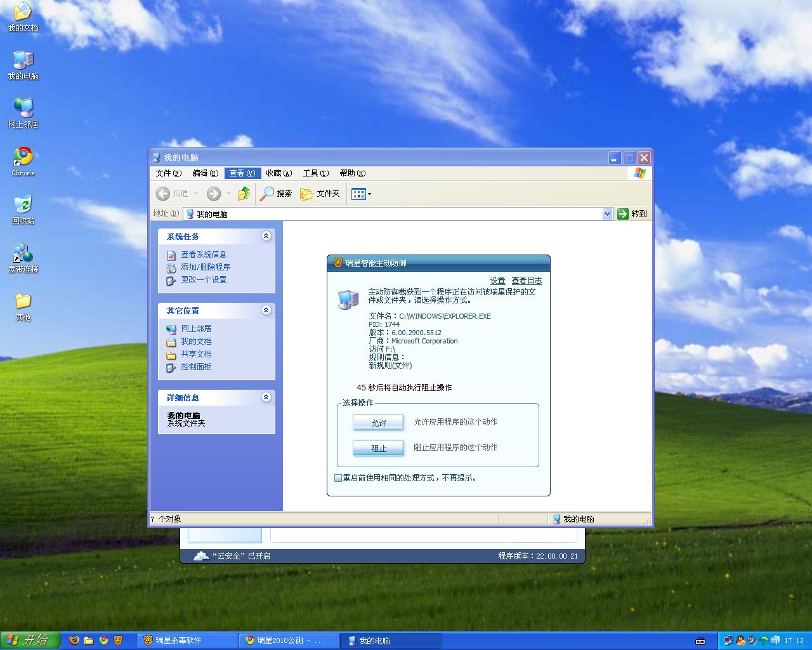Switch to 瑞星2010公测 Chrome taskbar button

click(289, 640)
